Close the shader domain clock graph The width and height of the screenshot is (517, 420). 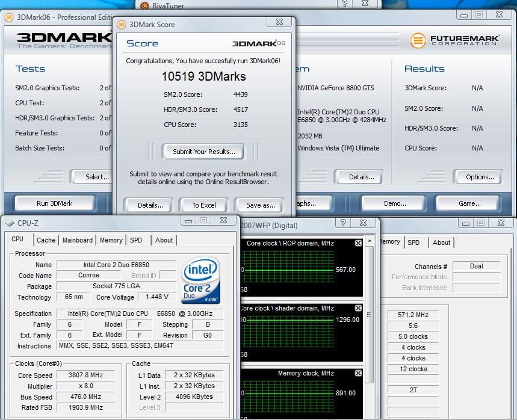point(358,308)
